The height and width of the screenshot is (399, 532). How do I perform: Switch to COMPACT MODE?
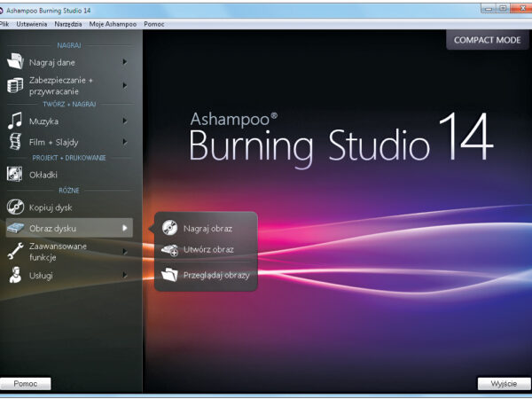486,41
